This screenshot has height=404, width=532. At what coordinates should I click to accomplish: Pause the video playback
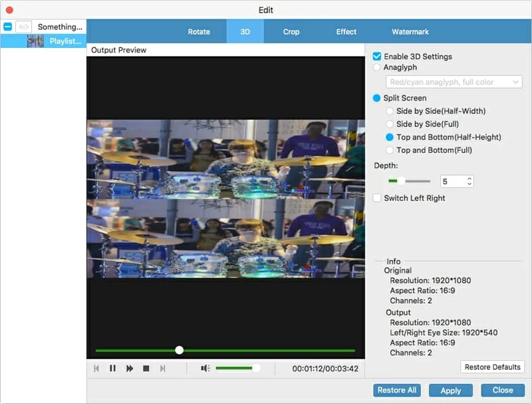coord(113,368)
